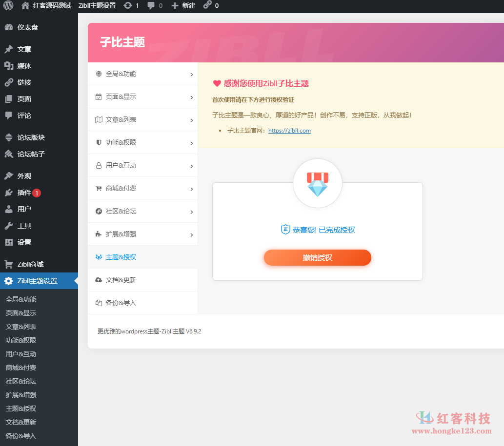
Task: Click the media icon beside 媒体
Action: point(9,66)
